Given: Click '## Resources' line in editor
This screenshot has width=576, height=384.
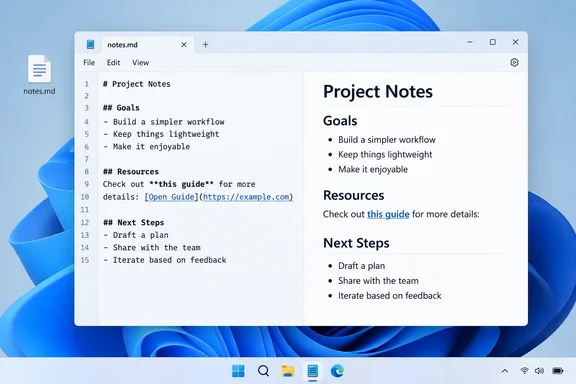Looking at the screenshot, I should coord(131,172).
